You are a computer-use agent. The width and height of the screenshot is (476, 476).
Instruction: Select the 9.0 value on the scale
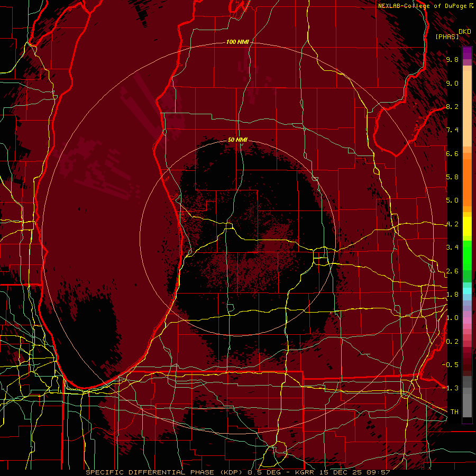[452, 83]
